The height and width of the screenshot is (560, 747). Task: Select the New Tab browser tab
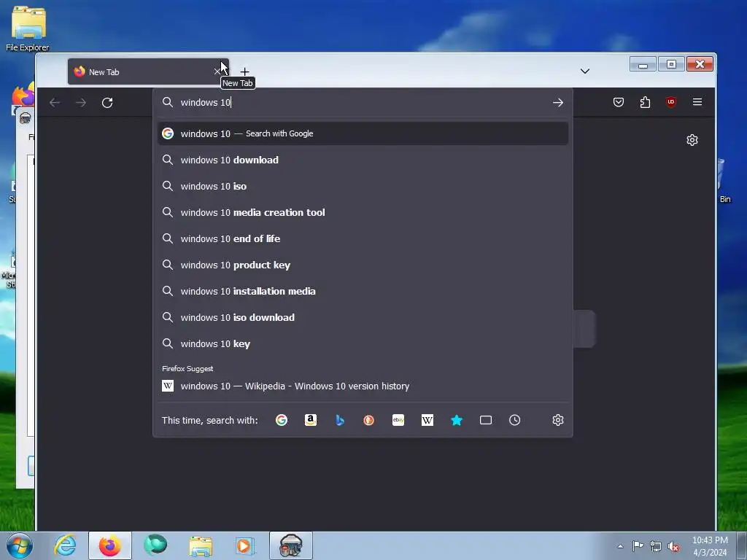pyautogui.click(x=148, y=72)
